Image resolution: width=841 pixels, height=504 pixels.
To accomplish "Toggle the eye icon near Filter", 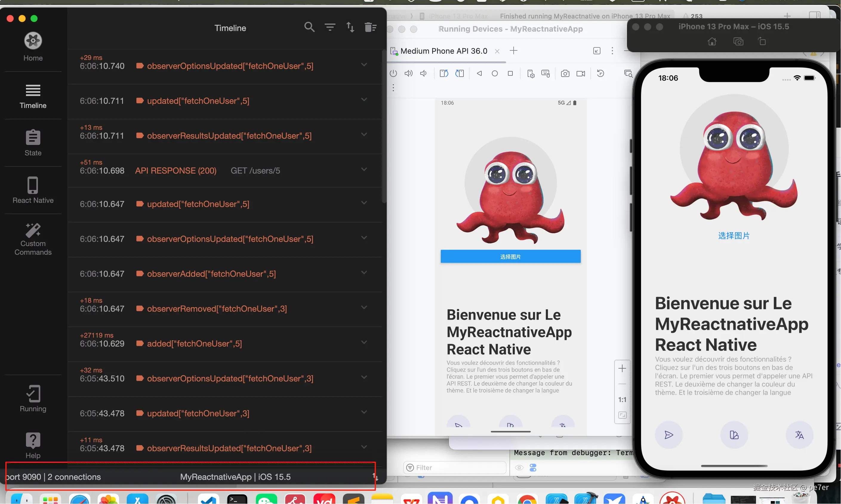I will pos(519,468).
